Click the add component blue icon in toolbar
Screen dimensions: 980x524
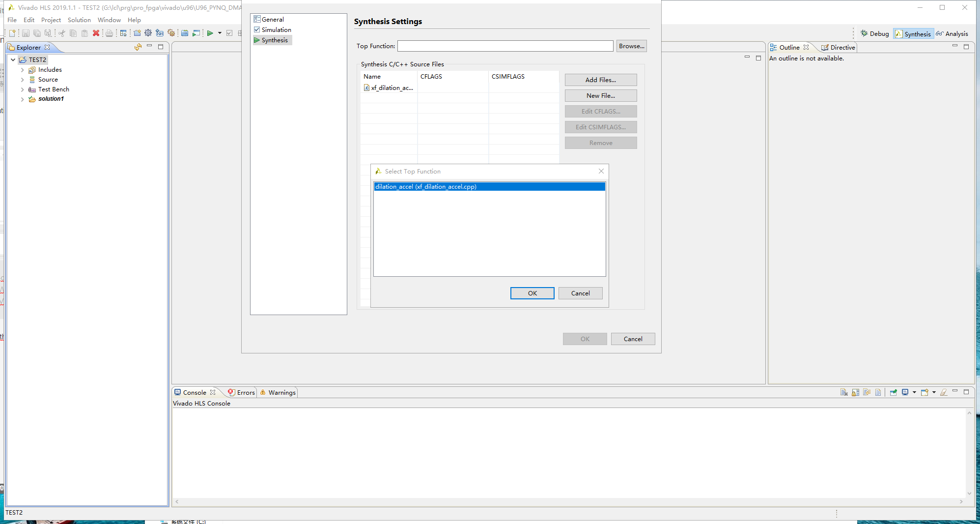160,33
